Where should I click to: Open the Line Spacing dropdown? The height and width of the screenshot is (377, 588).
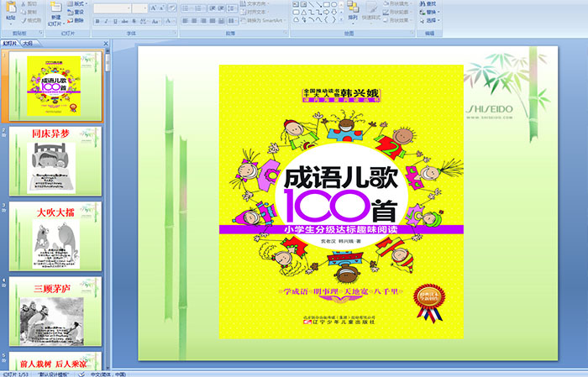(232, 8)
